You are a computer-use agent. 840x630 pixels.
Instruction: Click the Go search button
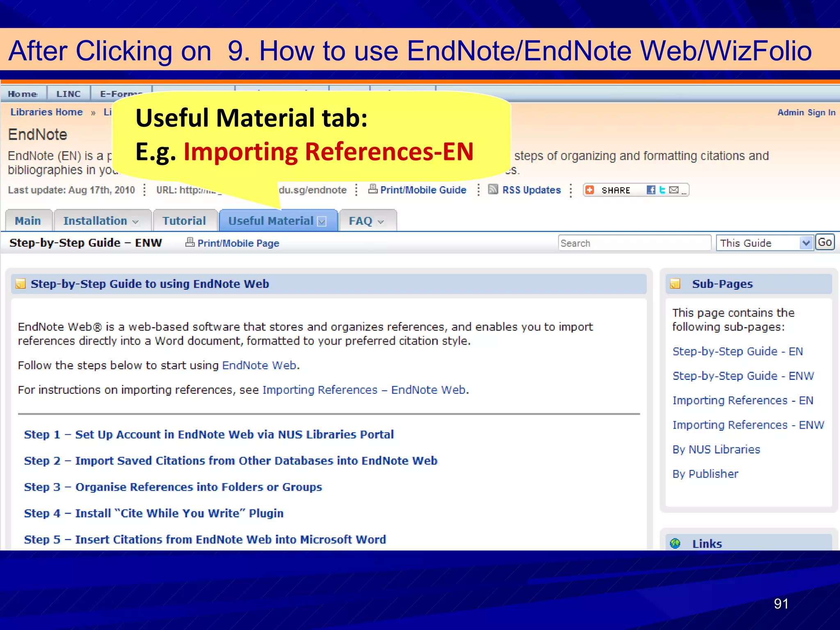point(825,242)
